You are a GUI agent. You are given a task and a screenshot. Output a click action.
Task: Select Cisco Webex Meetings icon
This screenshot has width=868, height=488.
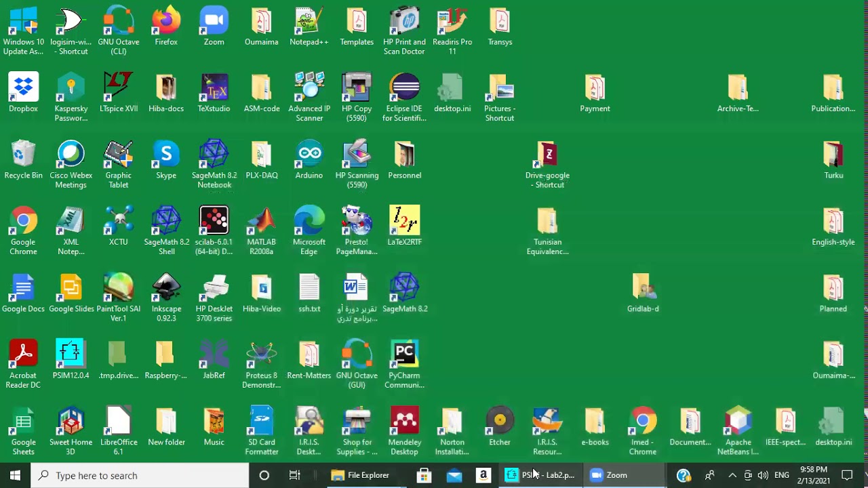71,165
